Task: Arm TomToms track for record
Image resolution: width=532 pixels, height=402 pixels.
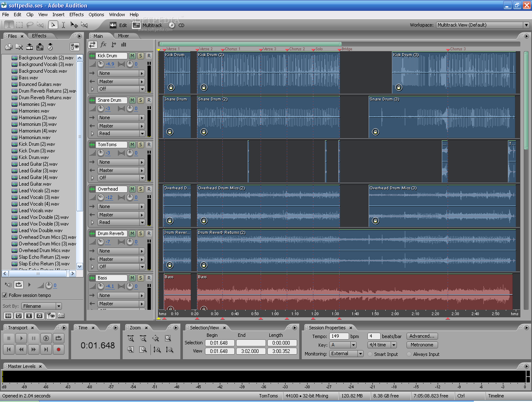Action: [x=149, y=145]
